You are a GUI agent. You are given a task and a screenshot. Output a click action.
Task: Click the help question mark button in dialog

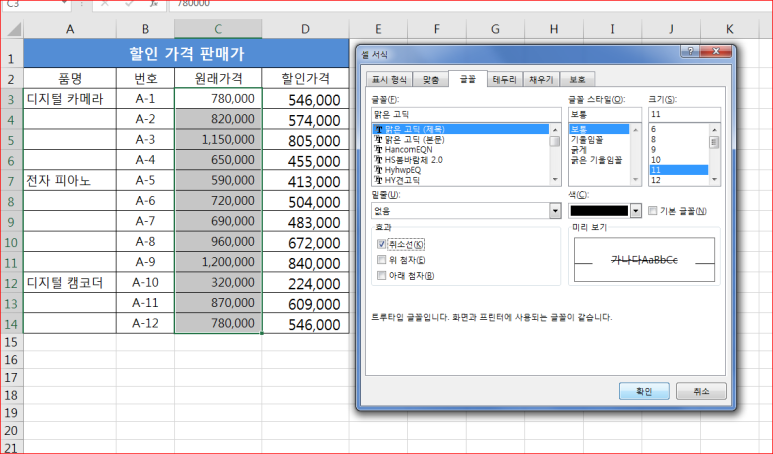click(690, 51)
